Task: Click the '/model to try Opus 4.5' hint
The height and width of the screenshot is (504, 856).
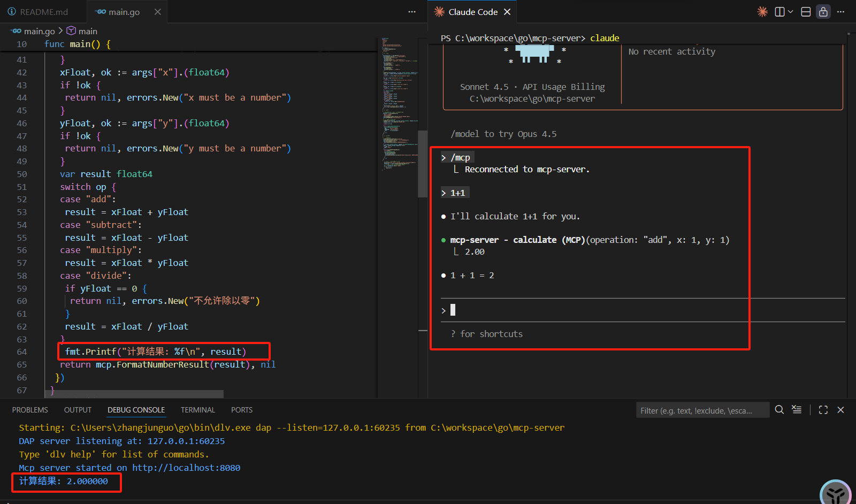Action: [x=503, y=134]
